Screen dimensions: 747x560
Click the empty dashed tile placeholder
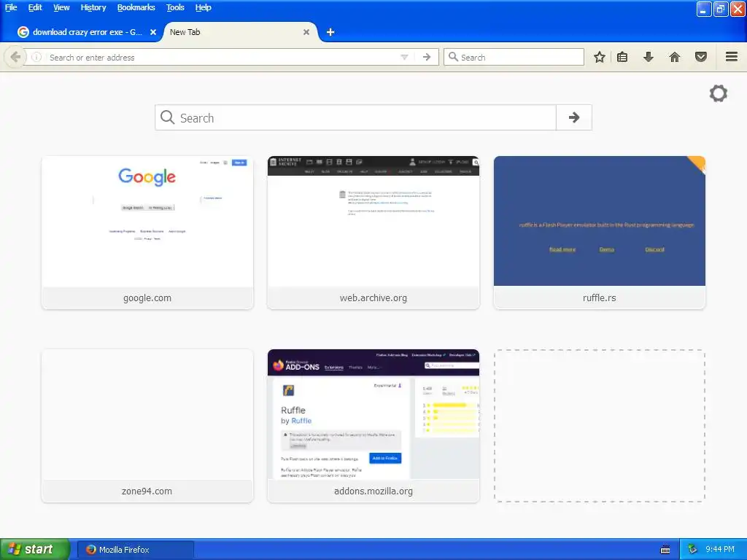pos(600,426)
